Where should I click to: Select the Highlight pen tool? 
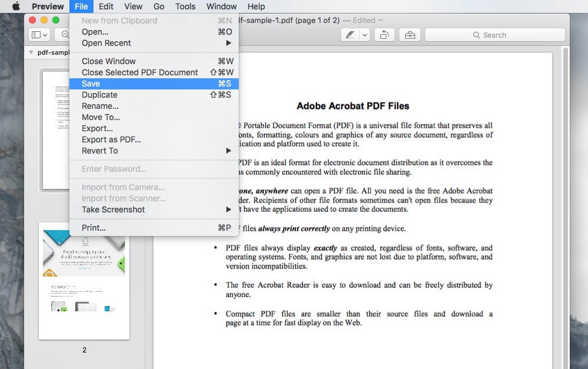point(350,35)
